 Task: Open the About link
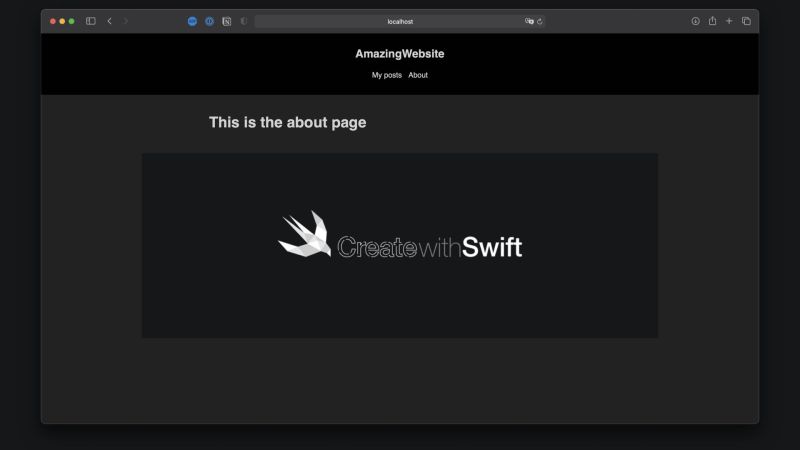(418, 75)
